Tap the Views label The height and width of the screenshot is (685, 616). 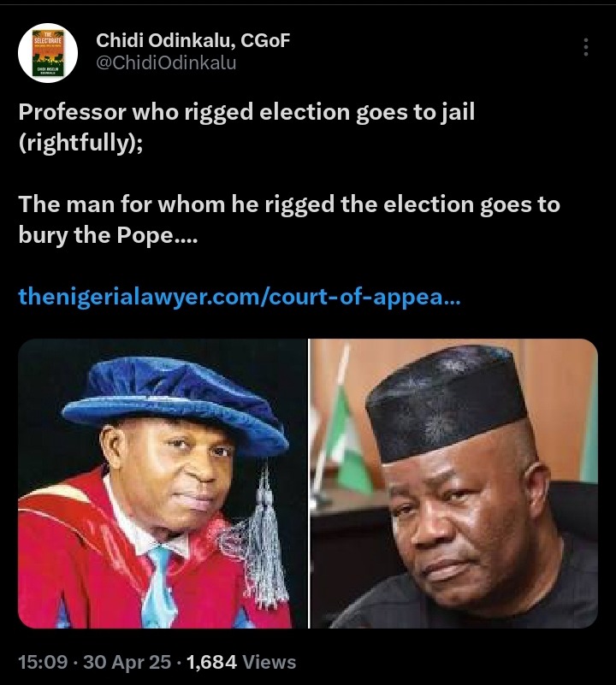point(269,662)
